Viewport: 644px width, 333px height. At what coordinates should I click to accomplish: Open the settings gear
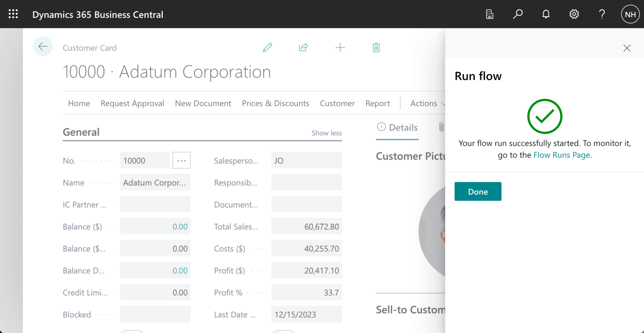[x=574, y=14]
